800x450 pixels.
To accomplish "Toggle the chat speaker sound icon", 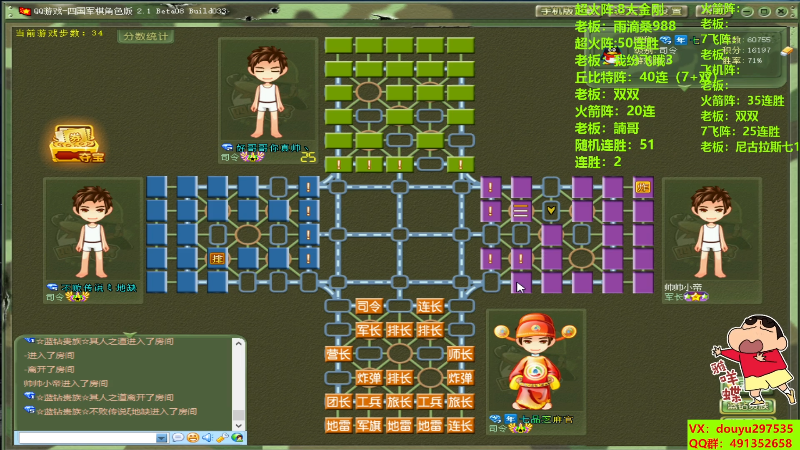I will click(x=207, y=438).
